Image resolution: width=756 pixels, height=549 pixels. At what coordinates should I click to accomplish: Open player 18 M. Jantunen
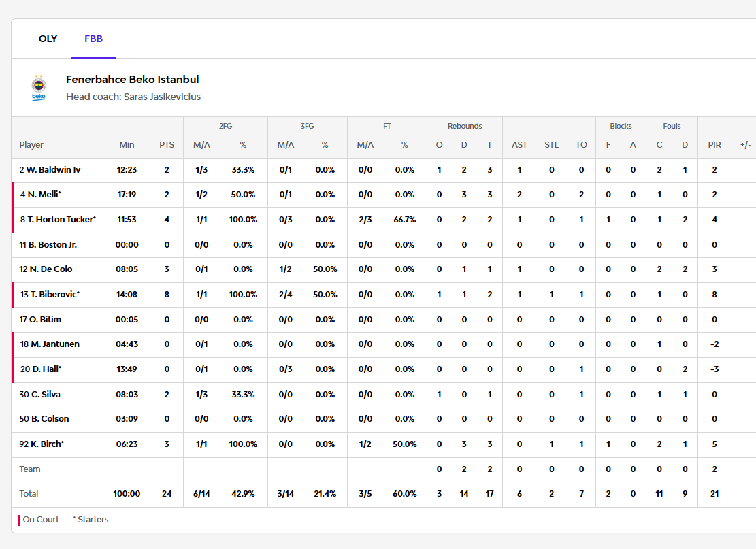click(50, 344)
